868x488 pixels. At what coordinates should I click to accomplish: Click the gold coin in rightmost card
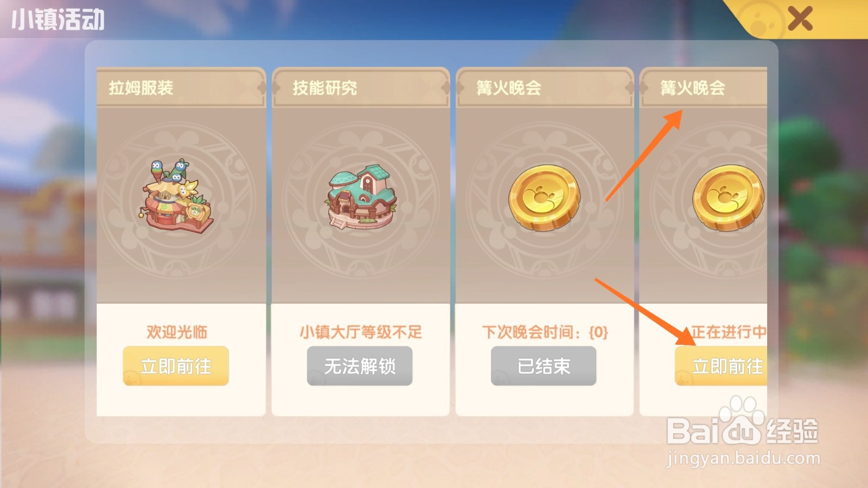(728, 198)
